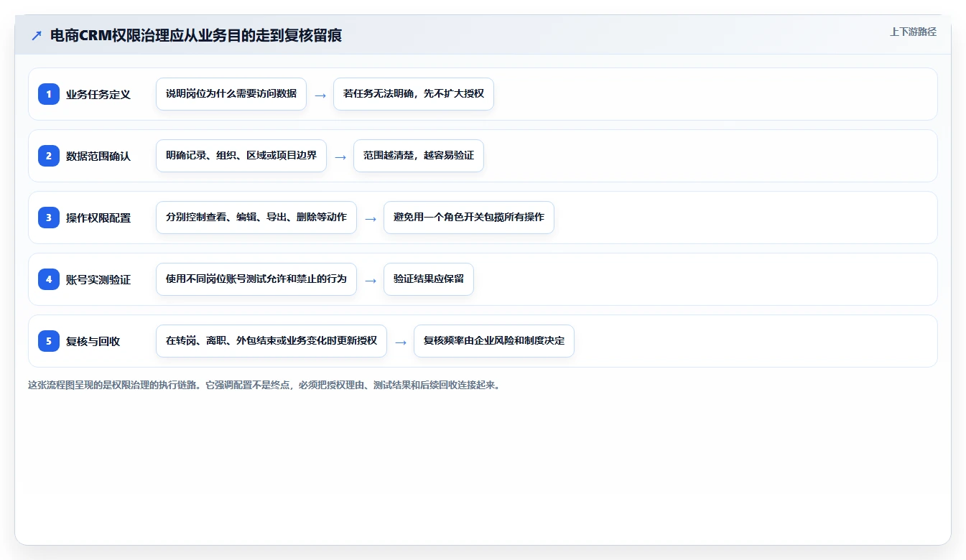This screenshot has height=560, width=966.
Task: Open the 分别控制查看、编辑、导出、删除等动作 box
Action: click(256, 218)
